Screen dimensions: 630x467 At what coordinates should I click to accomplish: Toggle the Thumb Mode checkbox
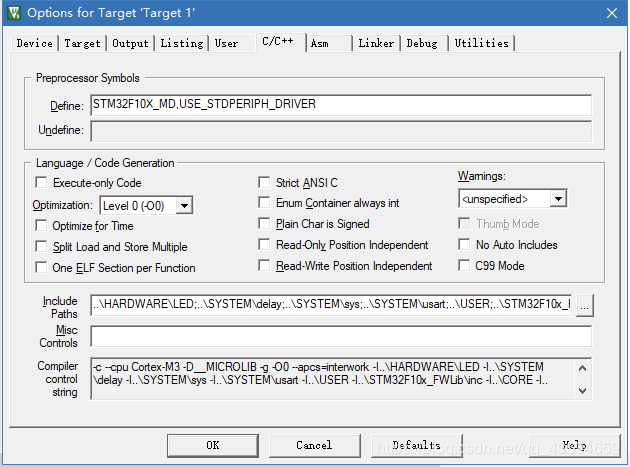(464, 223)
